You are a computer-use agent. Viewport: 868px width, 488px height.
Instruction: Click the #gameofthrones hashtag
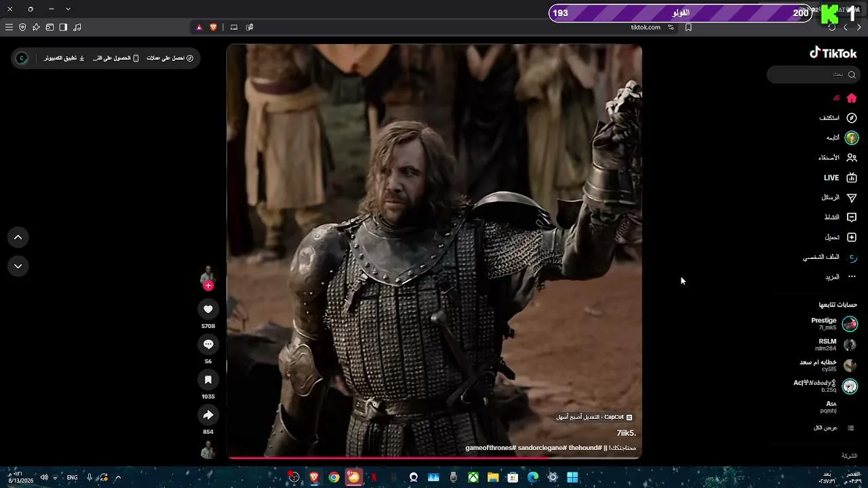click(491, 448)
